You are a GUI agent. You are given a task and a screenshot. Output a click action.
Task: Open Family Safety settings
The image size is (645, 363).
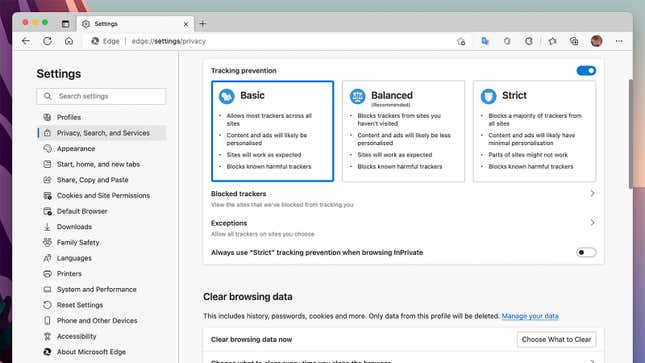[x=102, y=242]
